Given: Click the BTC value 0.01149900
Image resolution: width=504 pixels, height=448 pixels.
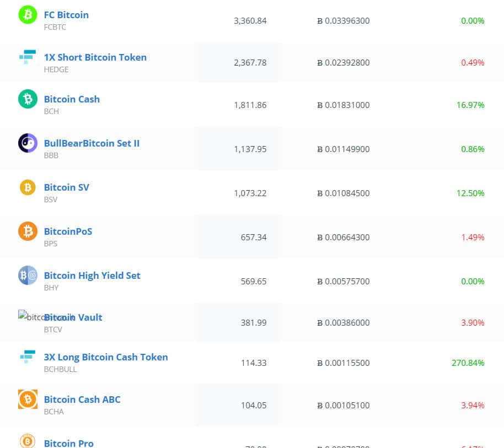Looking at the screenshot, I should 344,149.
